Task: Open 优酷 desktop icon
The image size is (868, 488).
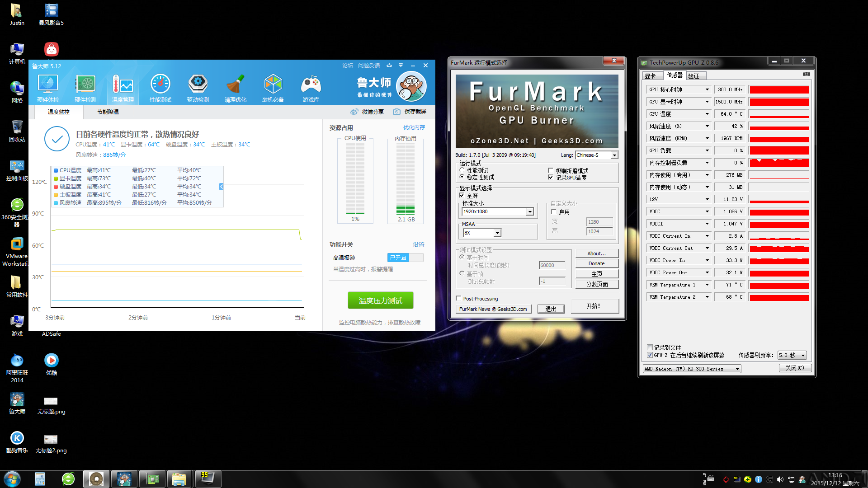Action: point(52,365)
